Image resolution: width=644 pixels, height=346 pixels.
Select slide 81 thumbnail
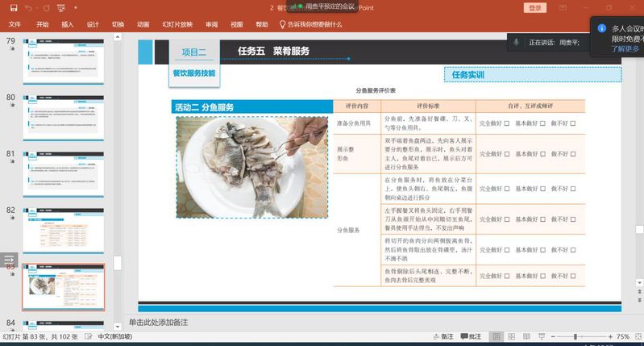63,173
